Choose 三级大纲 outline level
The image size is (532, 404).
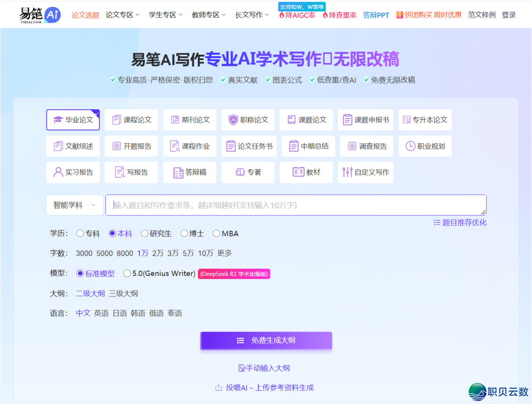(x=124, y=294)
